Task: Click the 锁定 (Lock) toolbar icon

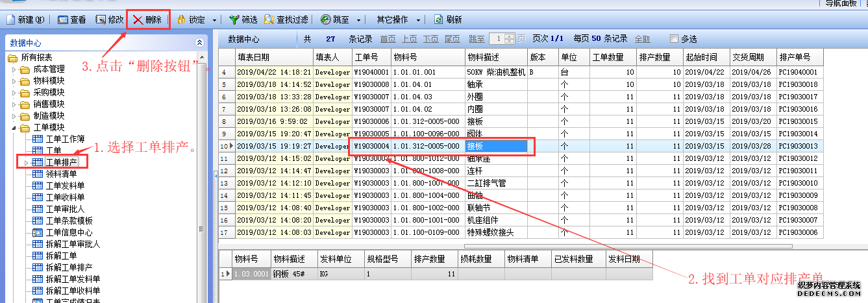Action: [x=181, y=19]
